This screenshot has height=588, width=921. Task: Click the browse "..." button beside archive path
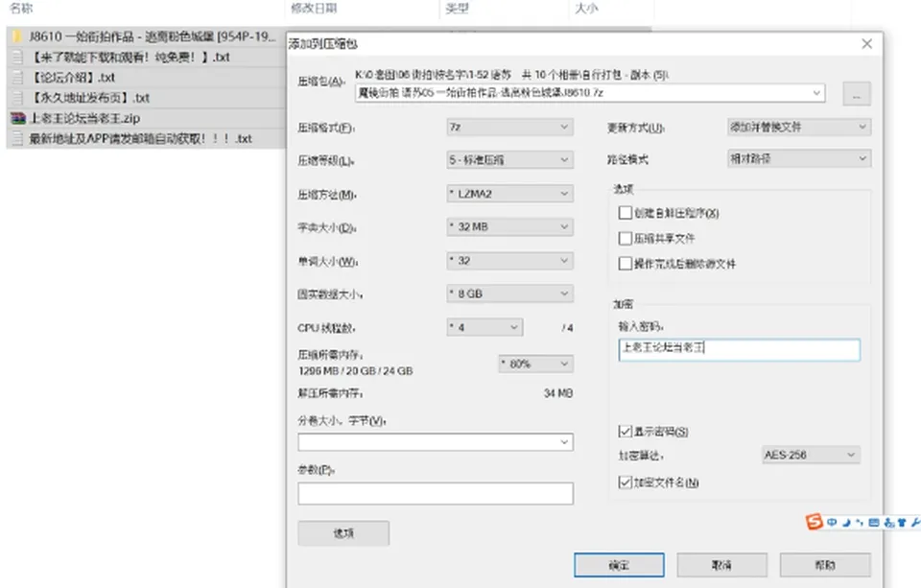coord(857,94)
